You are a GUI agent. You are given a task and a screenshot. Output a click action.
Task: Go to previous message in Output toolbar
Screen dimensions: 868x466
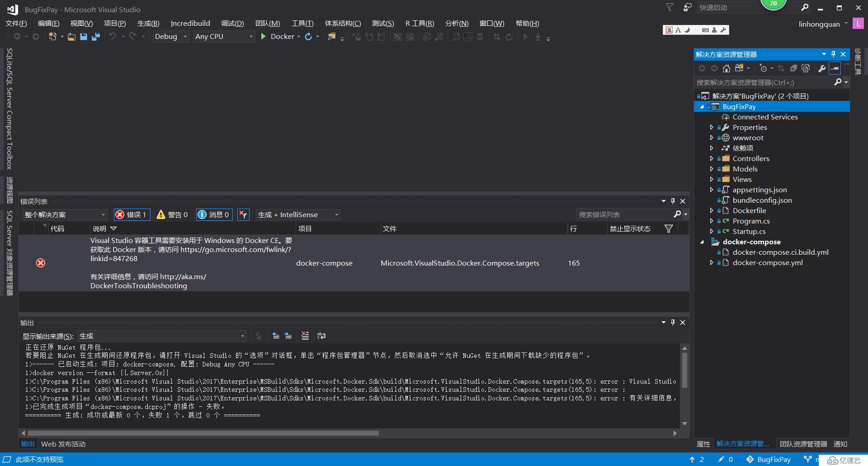(x=276, y=336)
